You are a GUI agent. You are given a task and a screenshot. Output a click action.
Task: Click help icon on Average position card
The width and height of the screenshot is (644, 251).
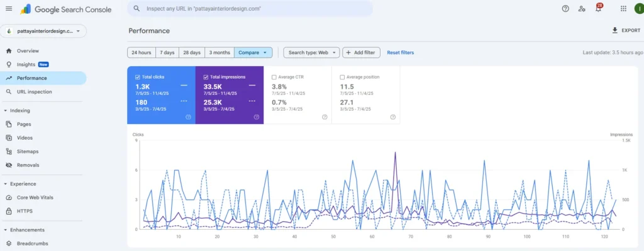click(392, 117)
